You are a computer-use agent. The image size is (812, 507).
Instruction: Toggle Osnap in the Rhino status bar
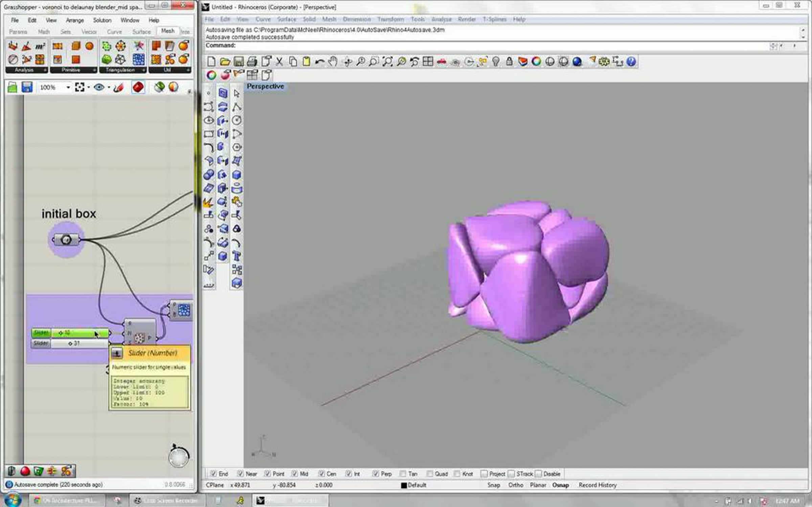pyautogui.click(x=561, y=485)
